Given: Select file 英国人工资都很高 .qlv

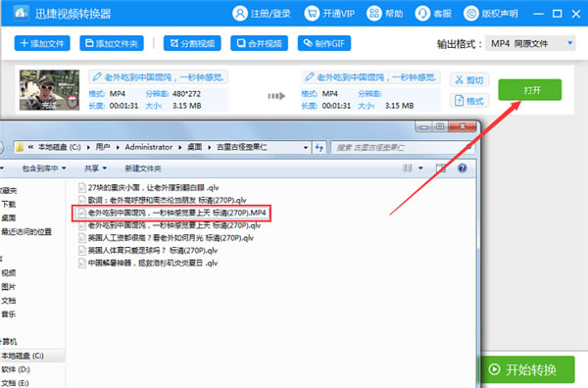Looking at the screenshot, I should pos(166,238).
